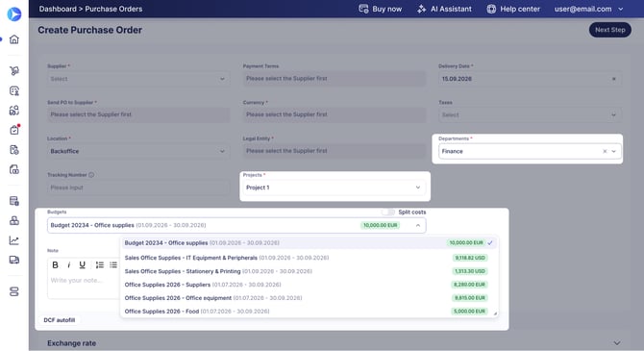Click the Next Step button
This screenshot has width=644, height=351.
(610, 30)
